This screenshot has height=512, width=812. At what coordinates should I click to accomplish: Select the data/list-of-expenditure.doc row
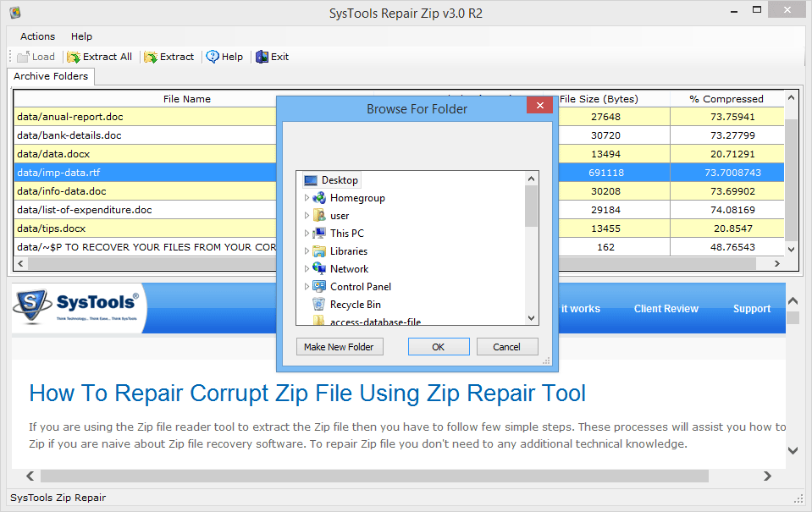(399, 210)
